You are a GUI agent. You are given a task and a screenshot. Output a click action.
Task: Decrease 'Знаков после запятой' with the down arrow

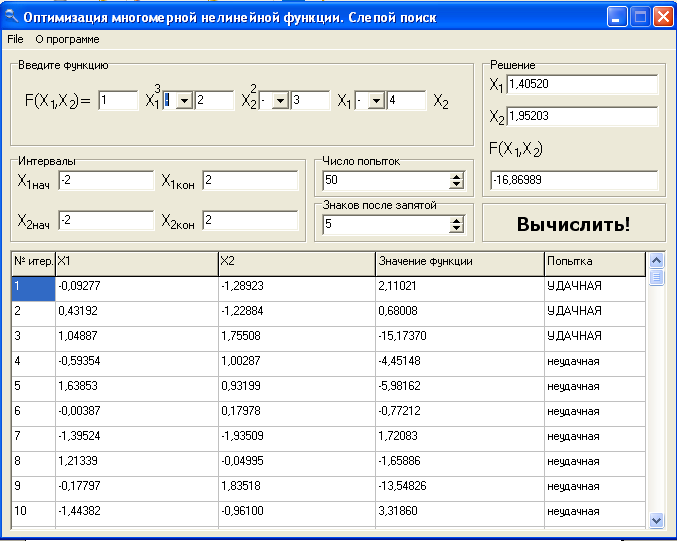(457, 229)
